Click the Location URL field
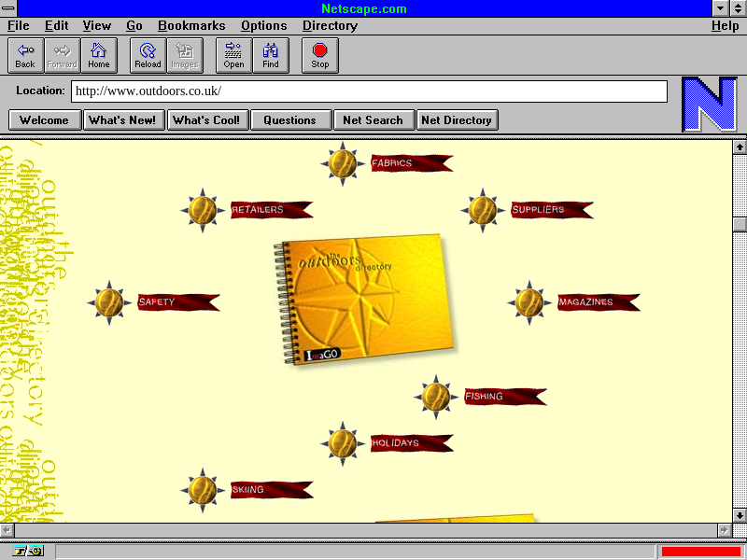The height and width of the screenshot is (560, 747). (369, 91)
